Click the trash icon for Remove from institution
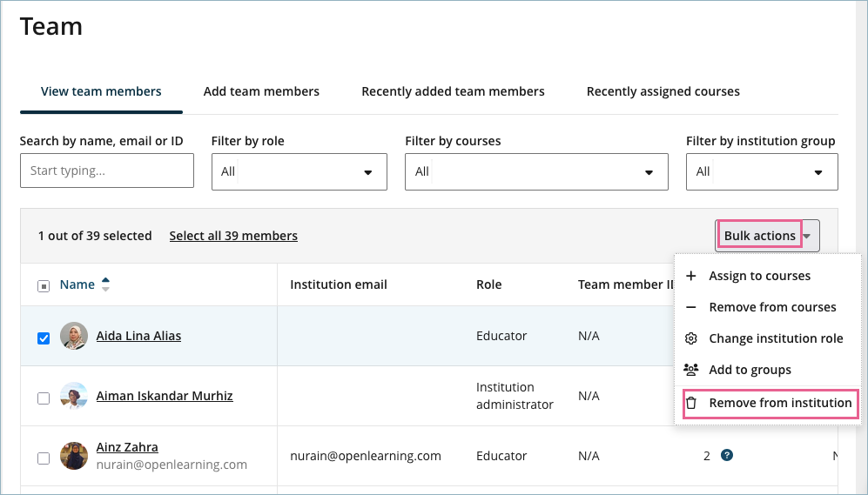The height and width of the screenshot is (495, 868). tap(691, 403)
